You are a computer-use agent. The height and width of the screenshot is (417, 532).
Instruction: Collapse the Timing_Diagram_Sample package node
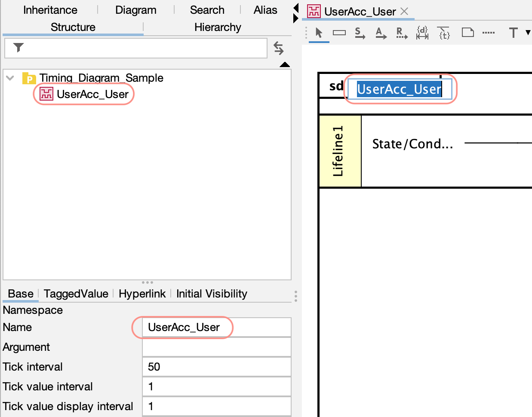[x=9, y=78]
